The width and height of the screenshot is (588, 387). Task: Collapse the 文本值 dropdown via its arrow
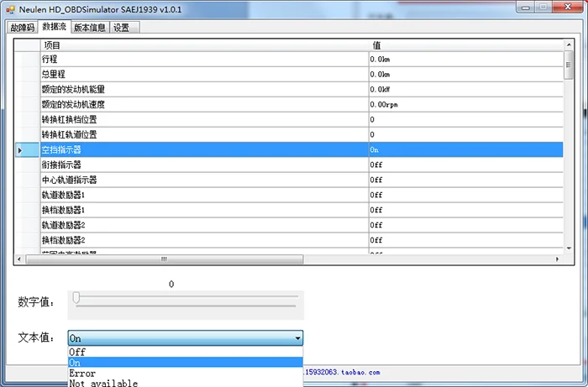pos(297,338)
